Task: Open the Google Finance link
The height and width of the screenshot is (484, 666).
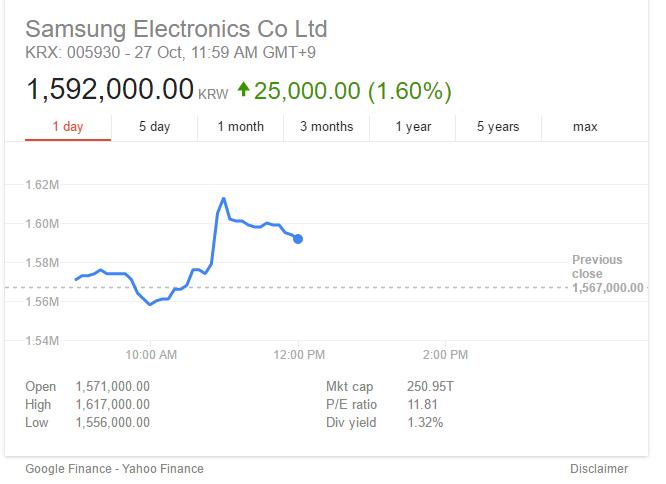Action: [69, 468]
